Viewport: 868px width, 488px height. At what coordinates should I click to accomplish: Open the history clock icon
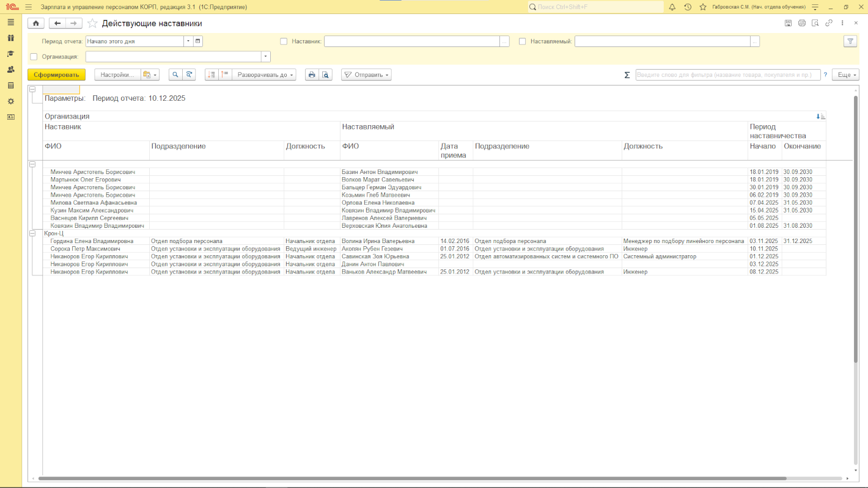pos(688,7)
